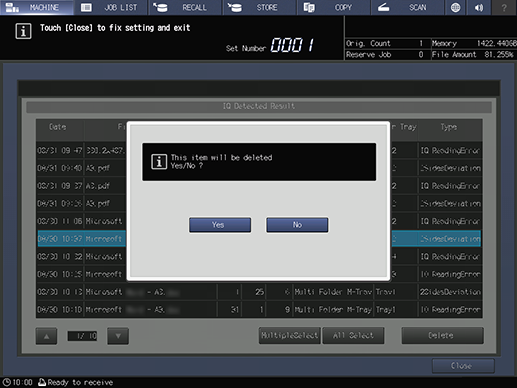Click the speaker volume icon
The image size is (517, 388).
(x=479, y=7)
